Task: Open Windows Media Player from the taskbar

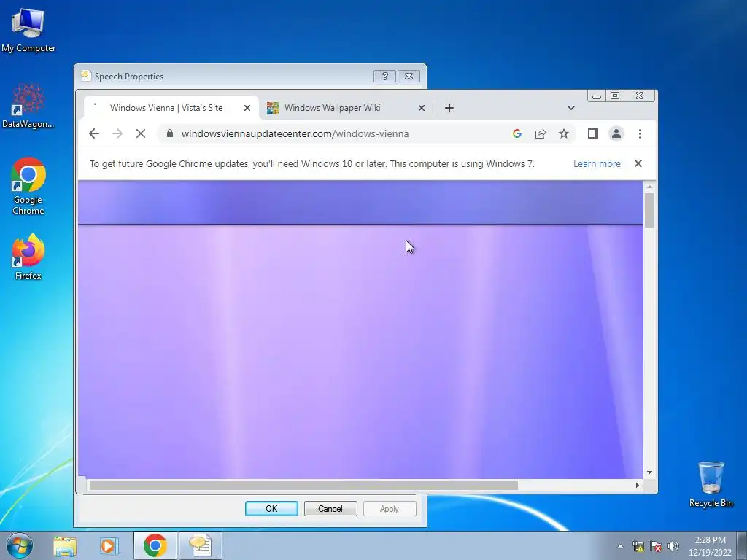Action: [109, 545]
